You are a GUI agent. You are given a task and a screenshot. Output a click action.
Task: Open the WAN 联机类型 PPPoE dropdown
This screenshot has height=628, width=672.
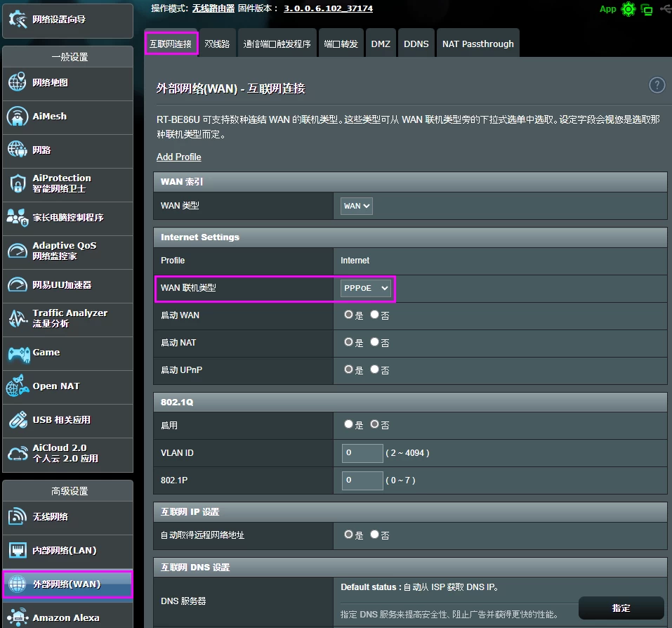(365, 287)
